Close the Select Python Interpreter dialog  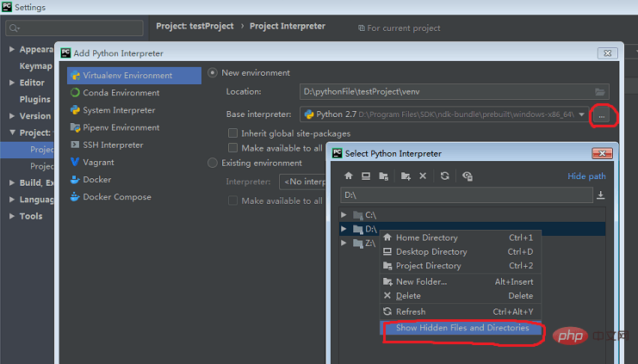pyautogui.click(x=602, y=153)
